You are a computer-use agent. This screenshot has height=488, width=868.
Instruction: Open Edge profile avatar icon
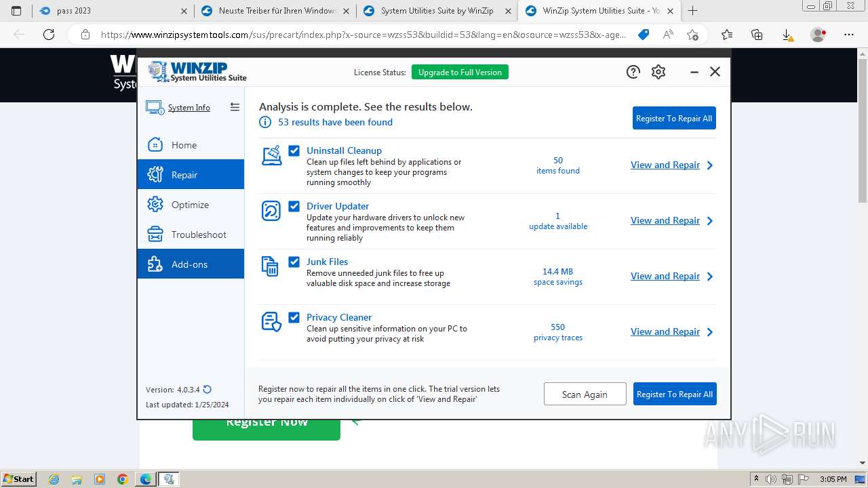(818, 35)
